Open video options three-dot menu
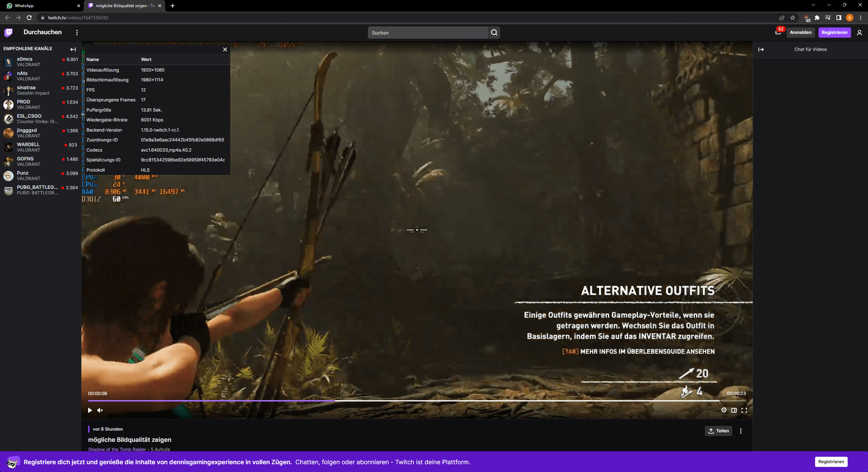Screen dimensions: 868x472 pos(741,431)
